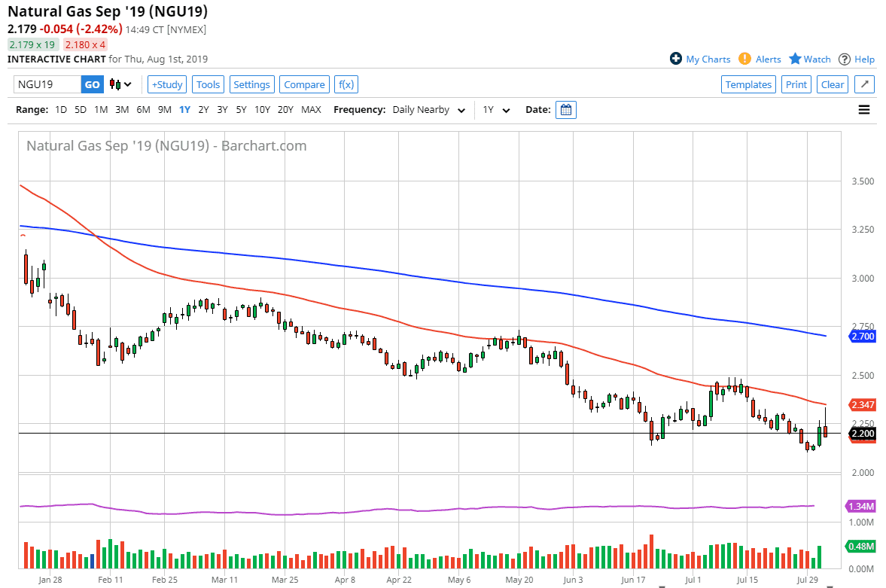886x588 pixels.
Task: Click the 1.34M open interest label
Action: (x=861, y=507)
